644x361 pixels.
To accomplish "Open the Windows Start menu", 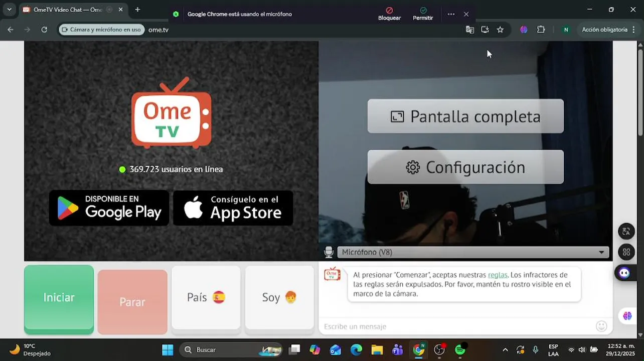I will [x=168, y=349].
